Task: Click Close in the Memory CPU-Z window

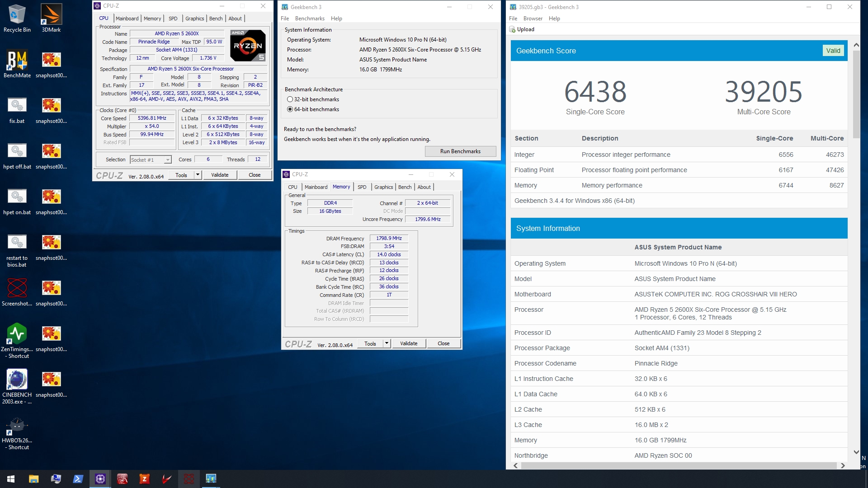Action: 443,343
